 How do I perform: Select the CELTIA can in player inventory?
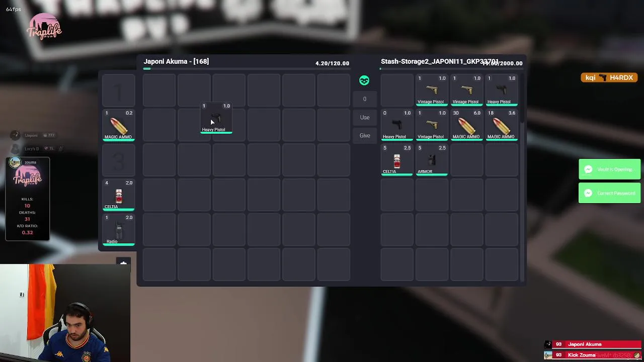point(118,195)
